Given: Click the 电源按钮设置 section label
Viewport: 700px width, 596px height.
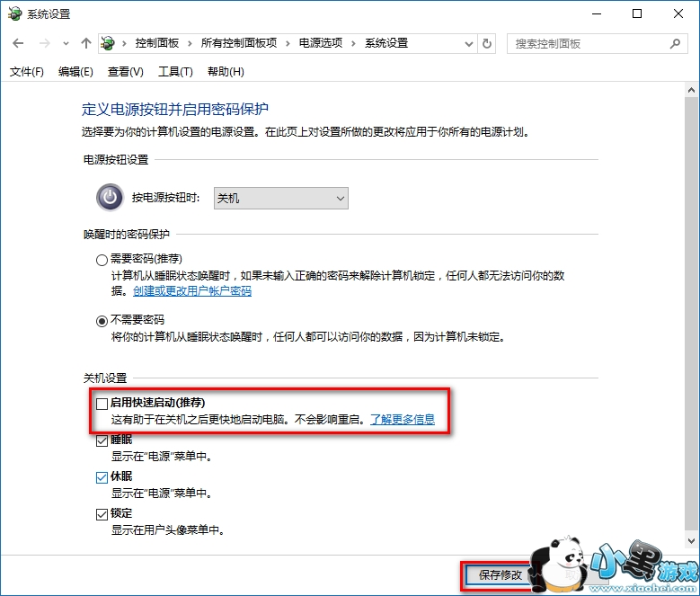Looking at the screenshot, I should click(116, 159).
